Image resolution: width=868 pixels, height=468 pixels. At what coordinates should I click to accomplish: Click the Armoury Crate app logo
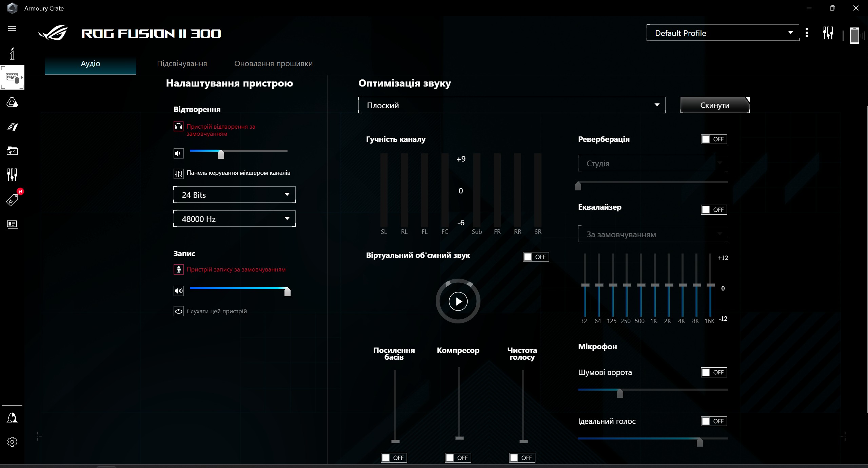(12, 8)
